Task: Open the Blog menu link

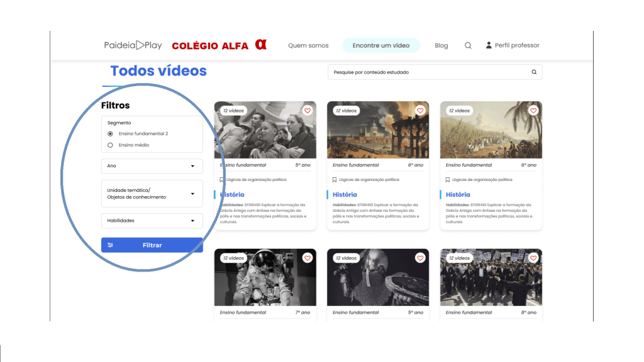Action: [x=441, y=45]
